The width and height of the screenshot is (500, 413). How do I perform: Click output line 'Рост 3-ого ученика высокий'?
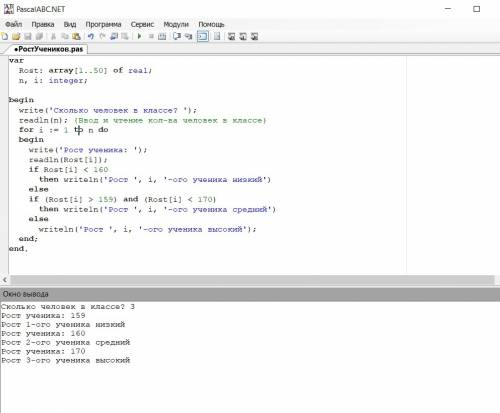[65, 360]
